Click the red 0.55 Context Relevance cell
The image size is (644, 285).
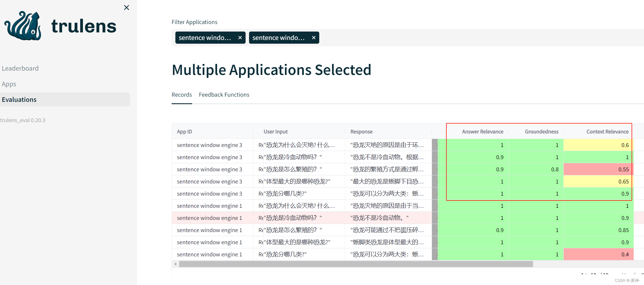click(x=598, y=169)
